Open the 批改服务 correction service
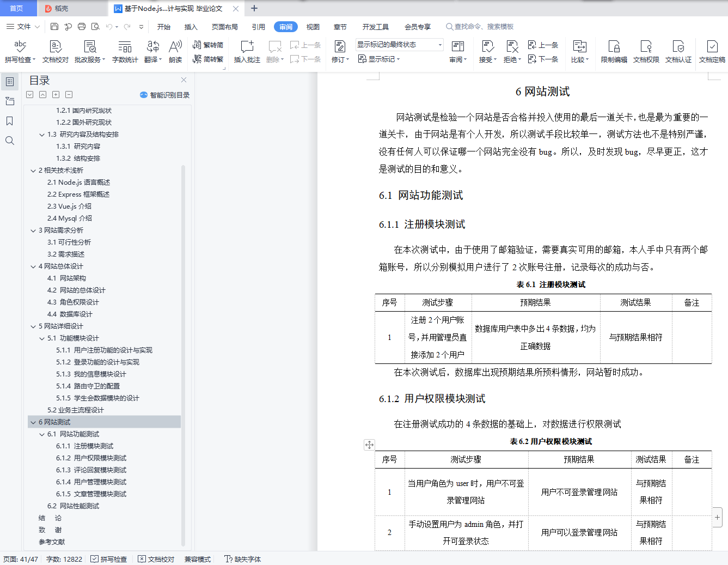 click(x=90, y=52)
